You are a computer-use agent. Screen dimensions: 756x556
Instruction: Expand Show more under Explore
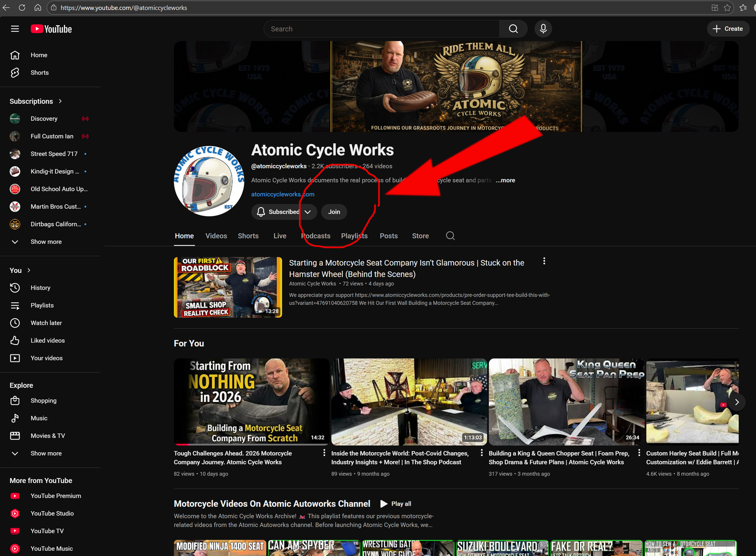(46, 453)
